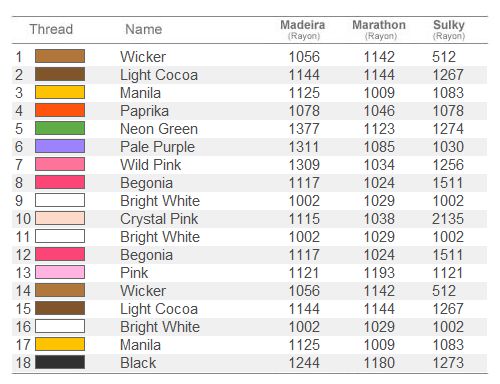Click the Wild Pink color swatch

[60, 164]
